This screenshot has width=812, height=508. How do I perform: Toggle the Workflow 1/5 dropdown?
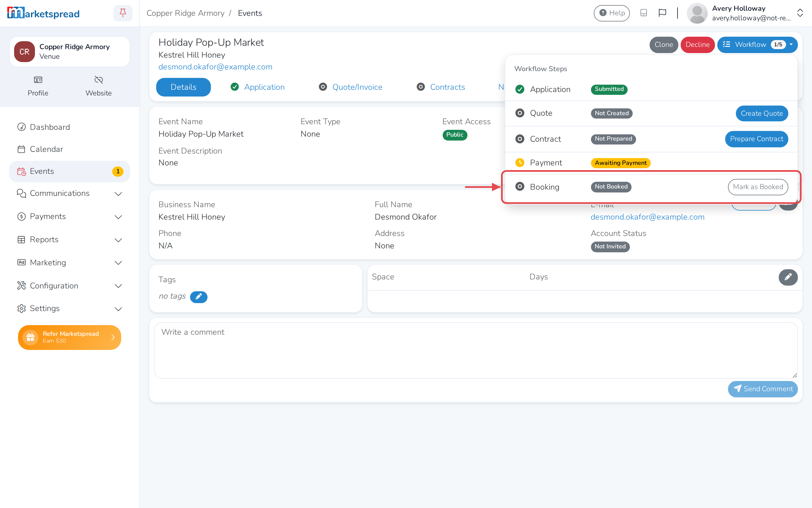(x=757, y=45)
